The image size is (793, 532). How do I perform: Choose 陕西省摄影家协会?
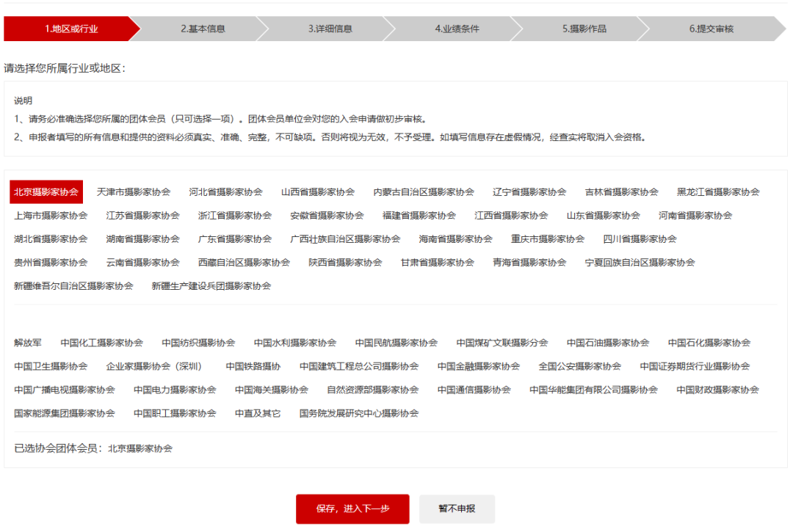[x=345, y=263]
